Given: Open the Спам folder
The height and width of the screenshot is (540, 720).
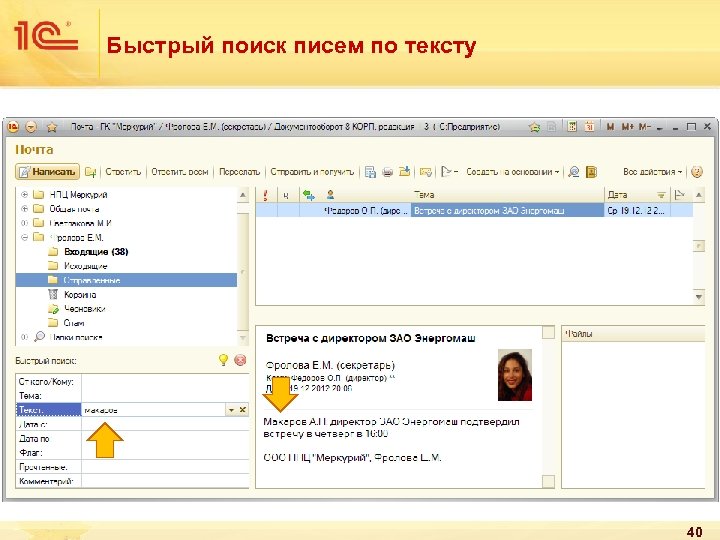Looking at the screenshot, I should coord(74,323).
